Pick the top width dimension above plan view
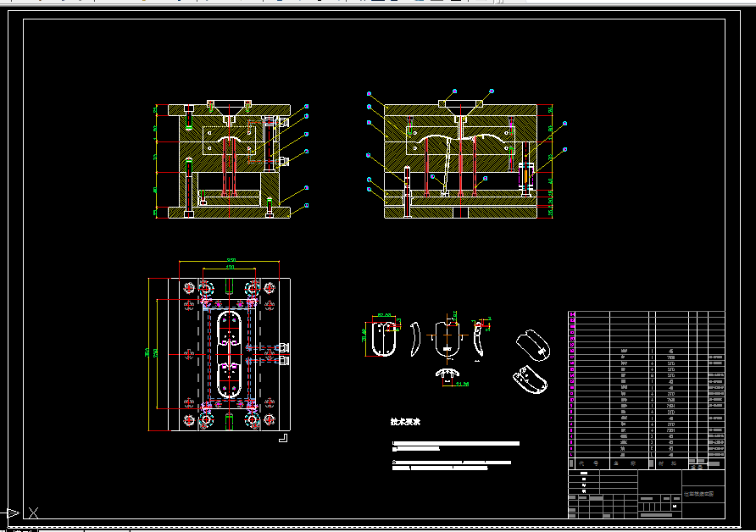This screenshot has width=756, height=532. (231, 261)
